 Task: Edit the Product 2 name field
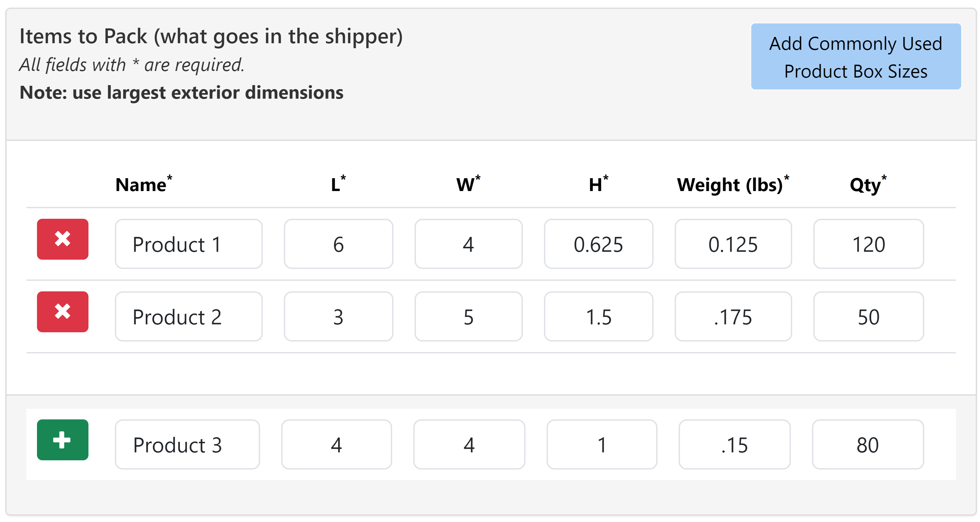click(x=189, y=316)
